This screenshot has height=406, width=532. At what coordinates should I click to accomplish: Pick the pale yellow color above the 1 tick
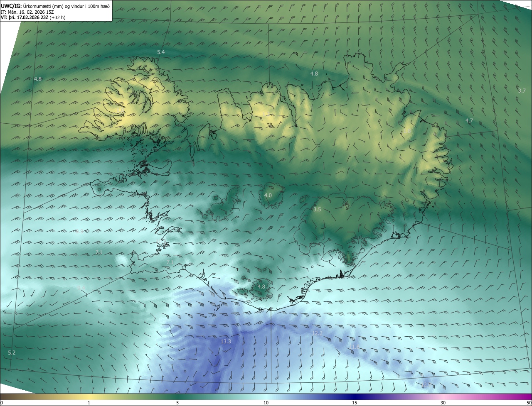point(89,396)
